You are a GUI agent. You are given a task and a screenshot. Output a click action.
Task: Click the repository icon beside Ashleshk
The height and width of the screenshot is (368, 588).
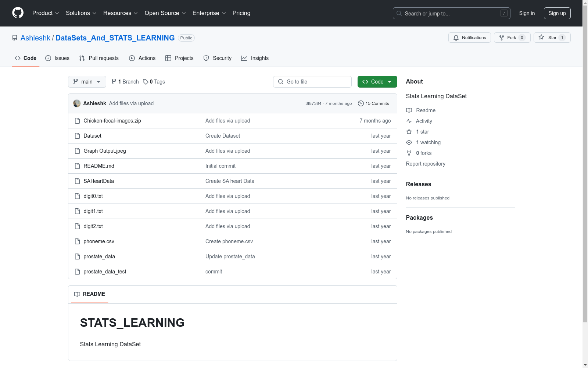coord(15,38)
